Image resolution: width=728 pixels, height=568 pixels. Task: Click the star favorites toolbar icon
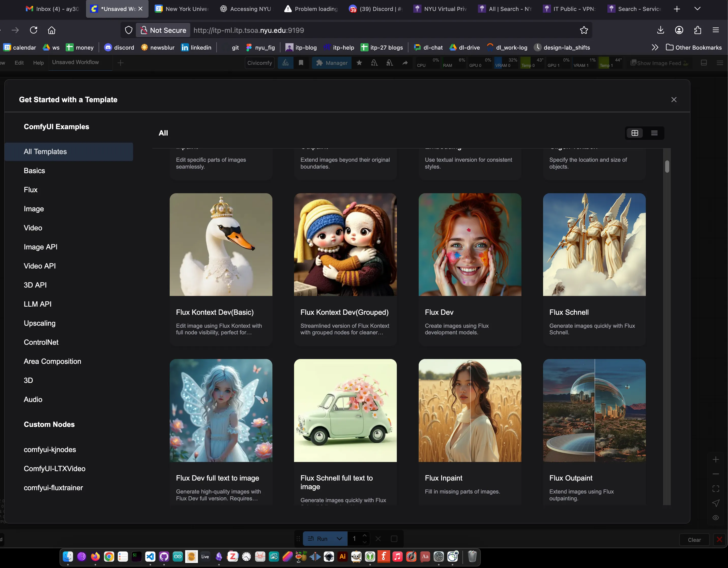(x=359, y=63)
